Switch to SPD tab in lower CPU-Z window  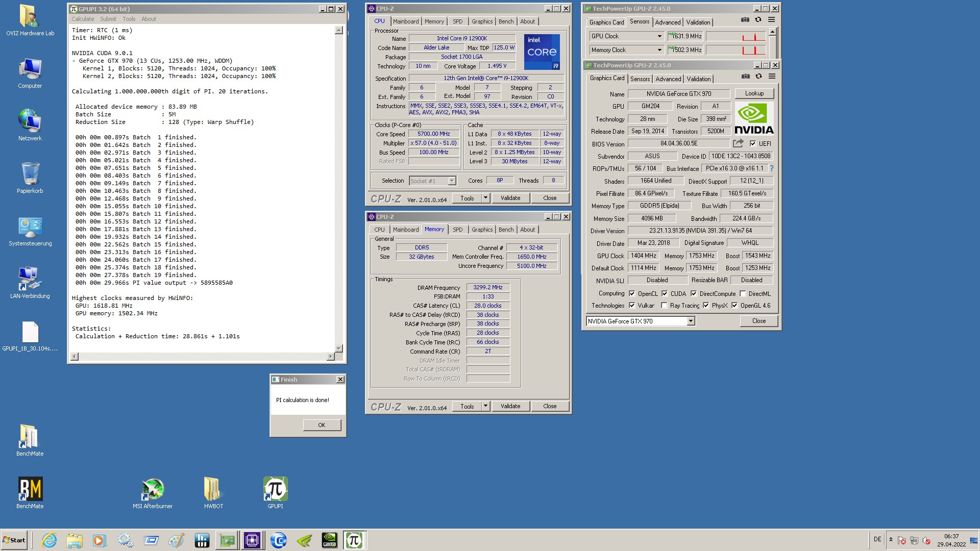coord(458,230)
